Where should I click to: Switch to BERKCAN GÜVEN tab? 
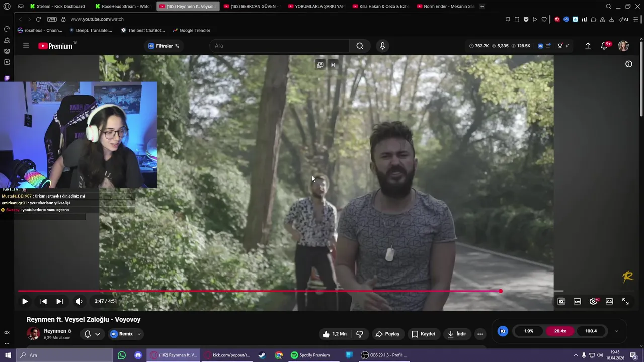tap(252, 6)
